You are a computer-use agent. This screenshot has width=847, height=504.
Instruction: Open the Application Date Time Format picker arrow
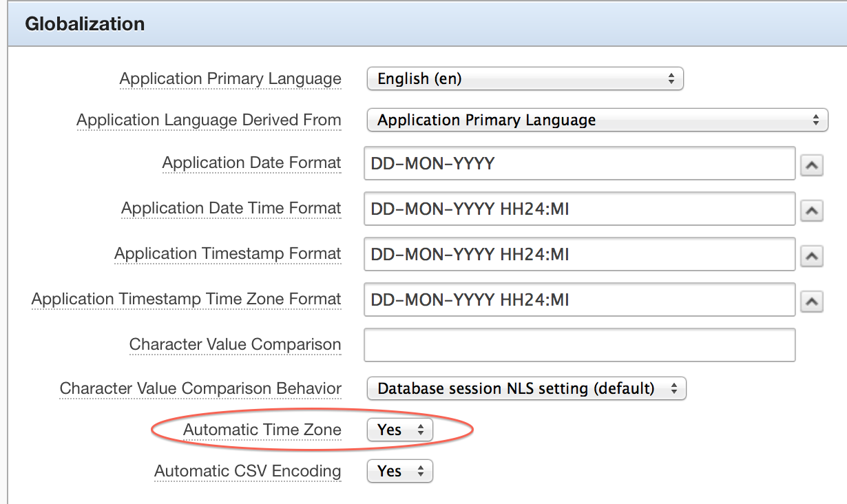point(812,209)
